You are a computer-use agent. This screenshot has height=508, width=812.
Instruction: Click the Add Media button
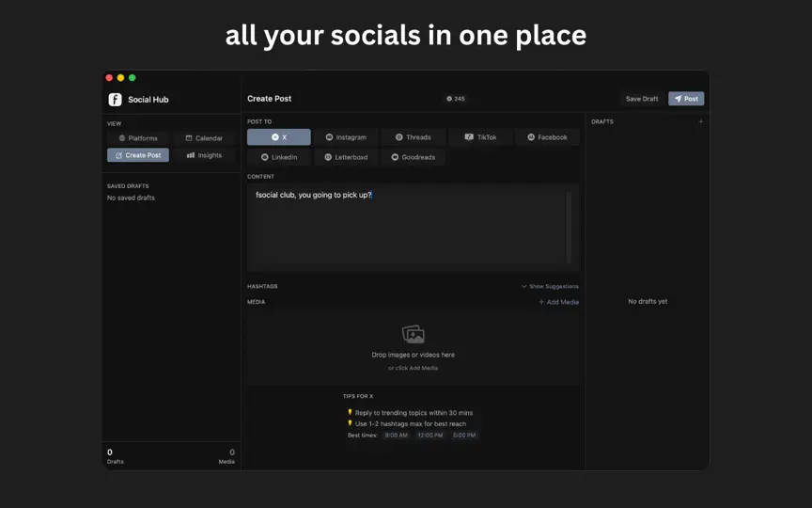559,302
